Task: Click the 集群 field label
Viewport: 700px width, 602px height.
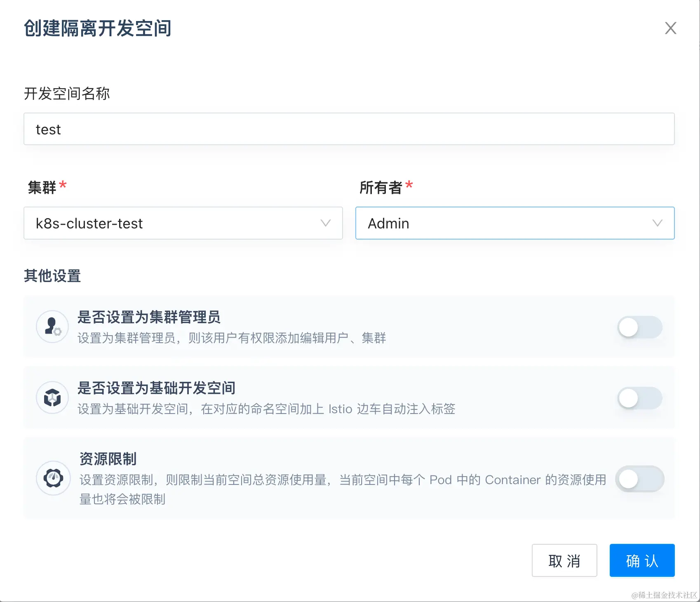Action: [42, 188]
